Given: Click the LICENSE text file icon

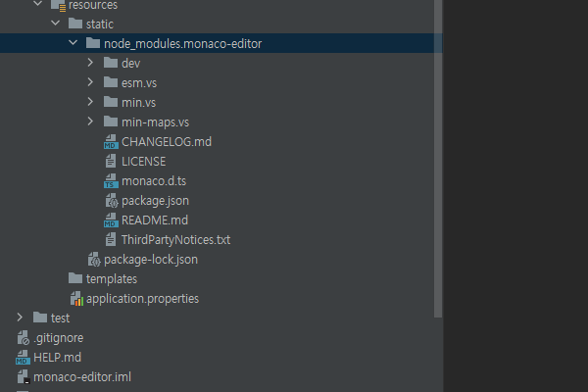Looking at the screenshot, I should (x=111, y=162).
